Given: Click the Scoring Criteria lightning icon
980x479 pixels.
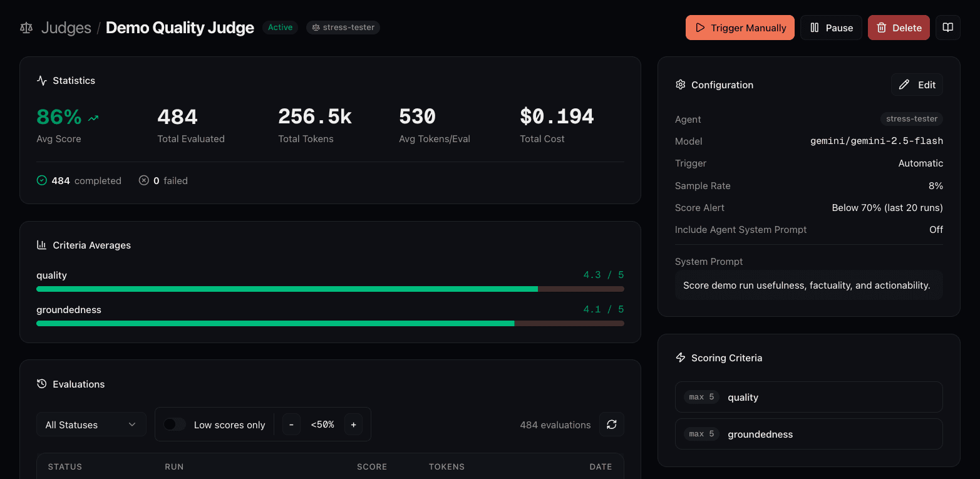Looking at the screenshot, I should click(681, 358).
